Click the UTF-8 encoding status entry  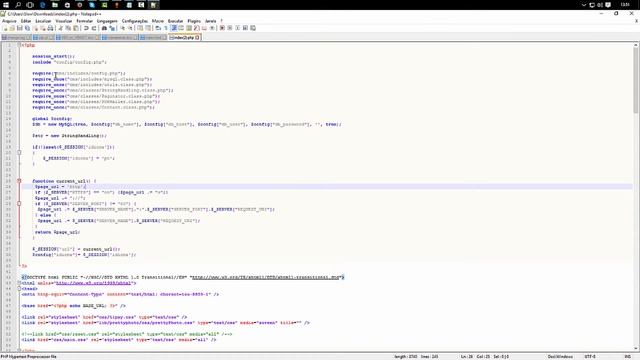(x=590, y=357)
